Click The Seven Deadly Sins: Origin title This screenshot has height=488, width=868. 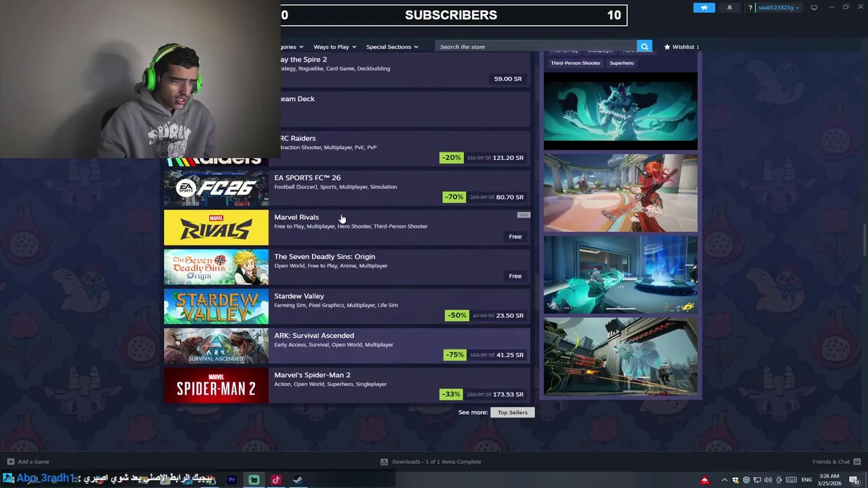coord(324,256)
